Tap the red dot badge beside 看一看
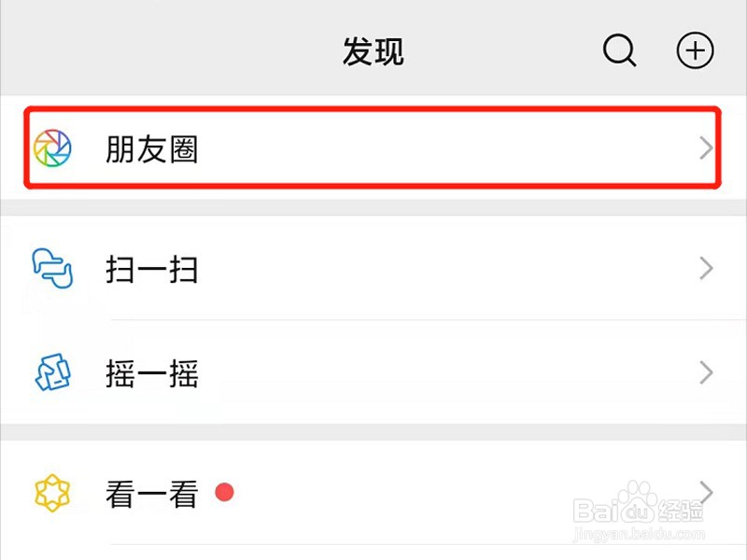 (224, 492)
